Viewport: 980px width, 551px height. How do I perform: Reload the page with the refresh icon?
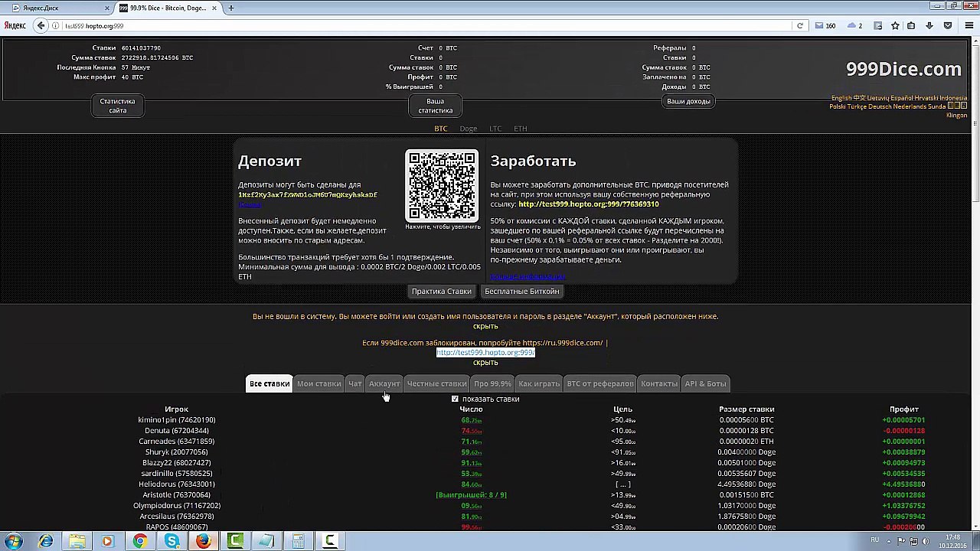click(x=800, y=25)
